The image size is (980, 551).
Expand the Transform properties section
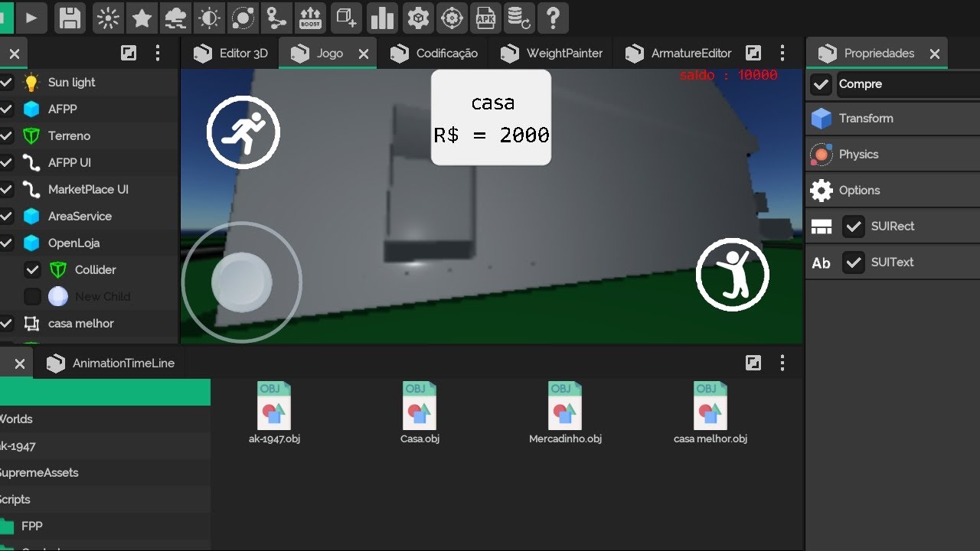(893, 119)
